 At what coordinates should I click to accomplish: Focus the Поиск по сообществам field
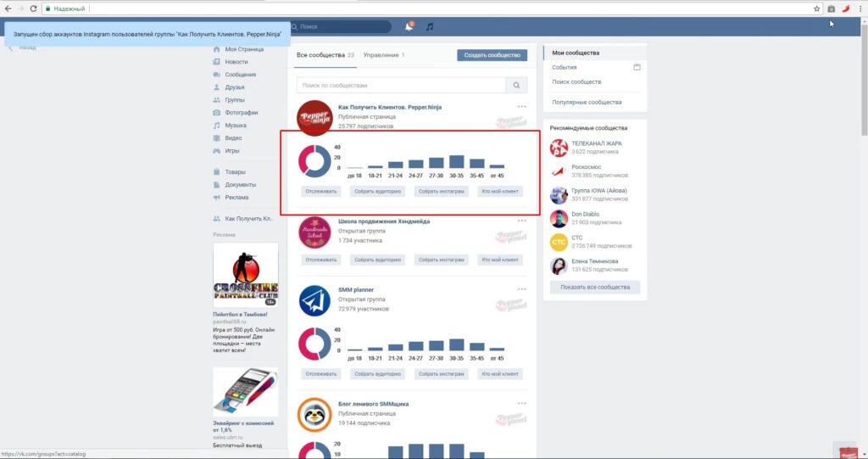point(401,86)
